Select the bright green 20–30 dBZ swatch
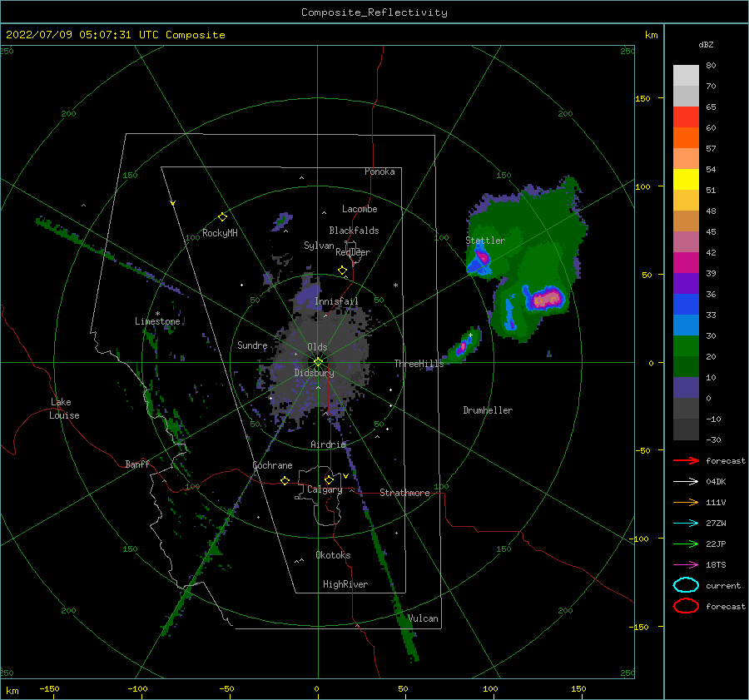The width and height of the screenshot is (749, 700). pos(686,346)
